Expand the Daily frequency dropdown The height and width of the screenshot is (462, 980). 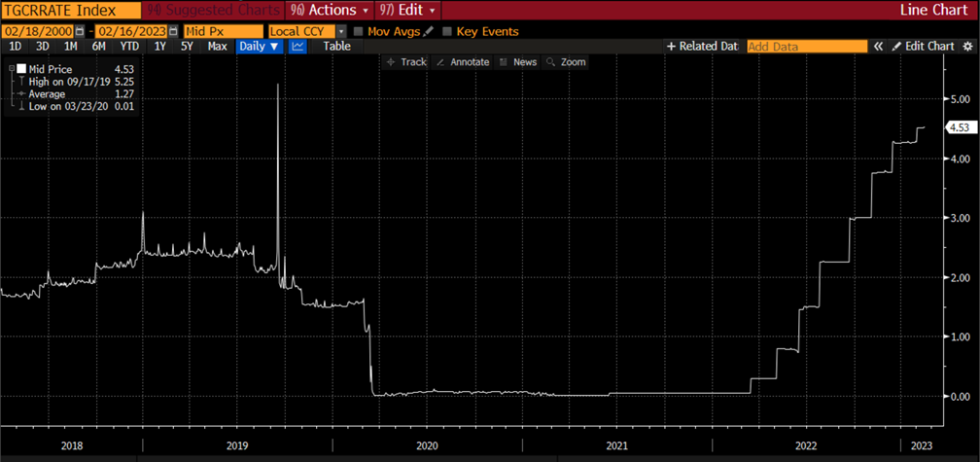(x=260, y=47)
